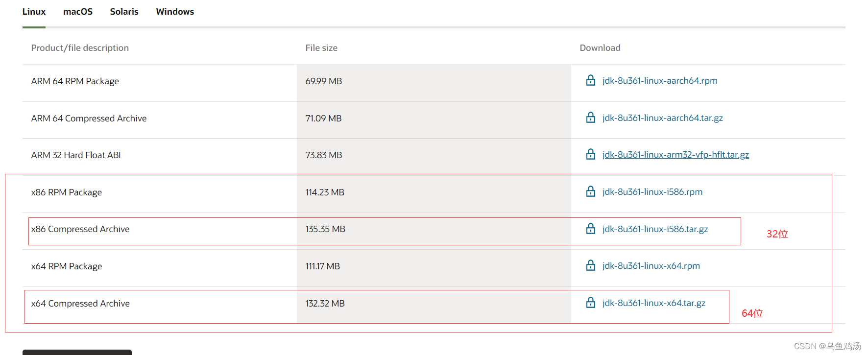Click the "Product/file description" column header

click(x=80, y=48)
